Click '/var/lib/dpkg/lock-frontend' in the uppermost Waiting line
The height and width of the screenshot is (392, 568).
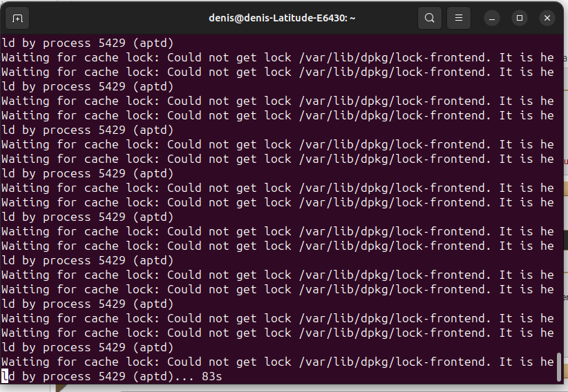click(x=393, y=57)
